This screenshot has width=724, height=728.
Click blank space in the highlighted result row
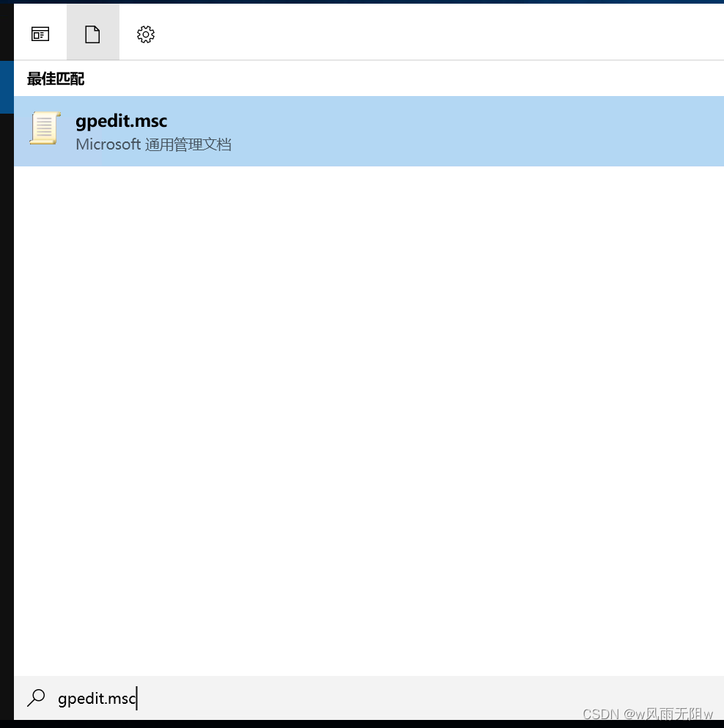476,131
